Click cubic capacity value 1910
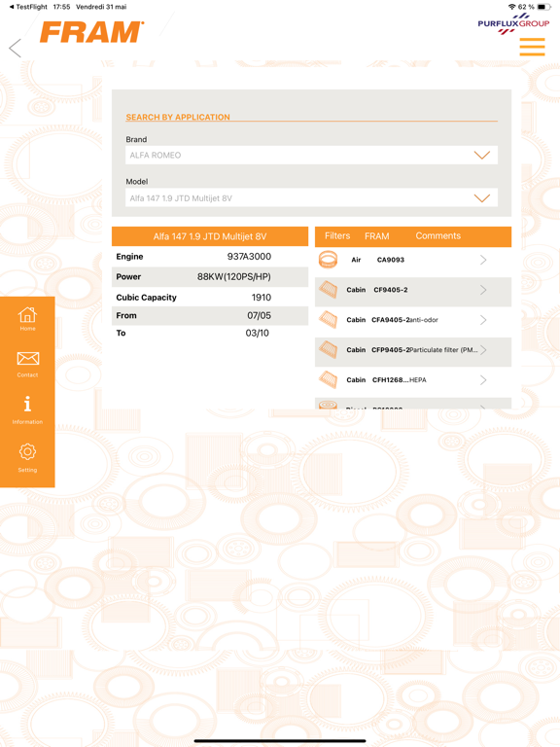The width and height of the screenshot is (560, 747). (261, 298)
